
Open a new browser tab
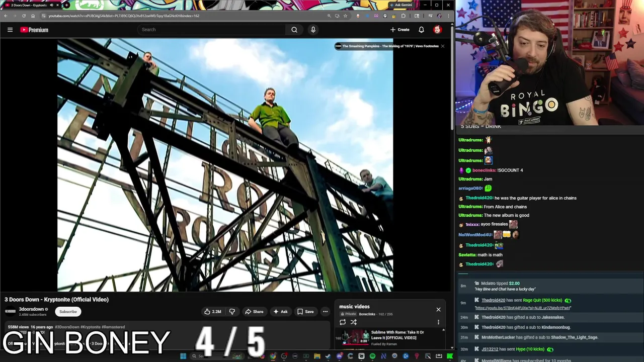coord(66,5)
